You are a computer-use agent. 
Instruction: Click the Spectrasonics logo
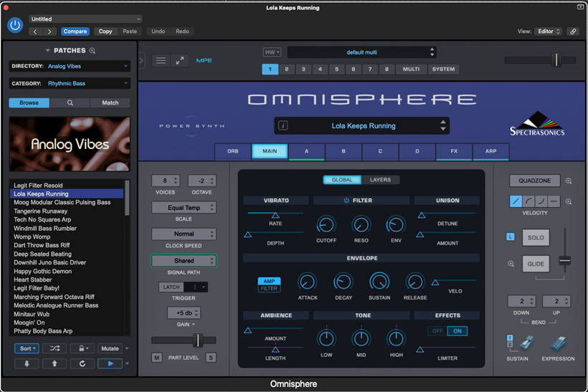pyautogui.click(x=537, y=123)
